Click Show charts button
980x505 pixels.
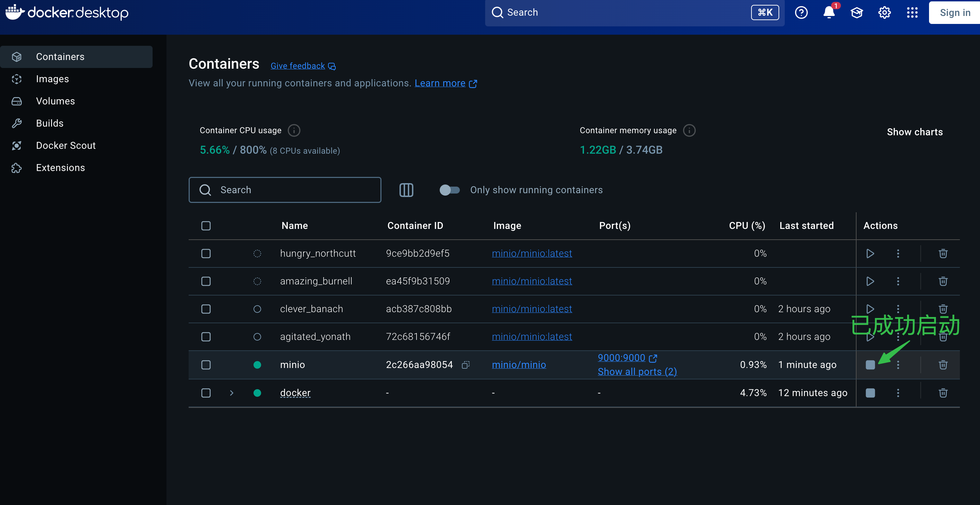pos(914,132)
